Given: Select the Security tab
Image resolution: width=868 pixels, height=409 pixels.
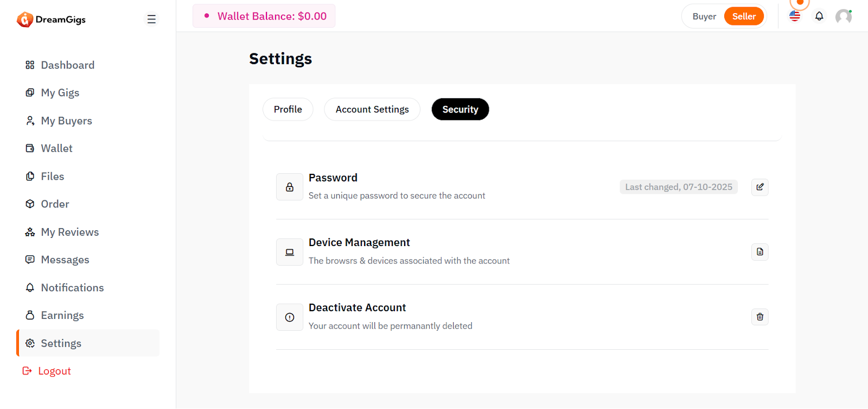Looking at the screenshot, I should pos(460,109).
